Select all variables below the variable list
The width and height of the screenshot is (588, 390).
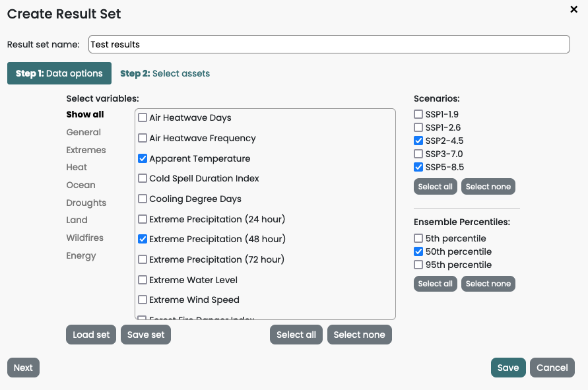click(296, 335)
